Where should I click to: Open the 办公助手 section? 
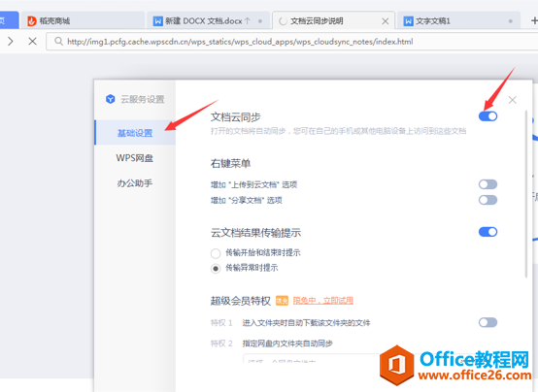[x=135, y=183]
